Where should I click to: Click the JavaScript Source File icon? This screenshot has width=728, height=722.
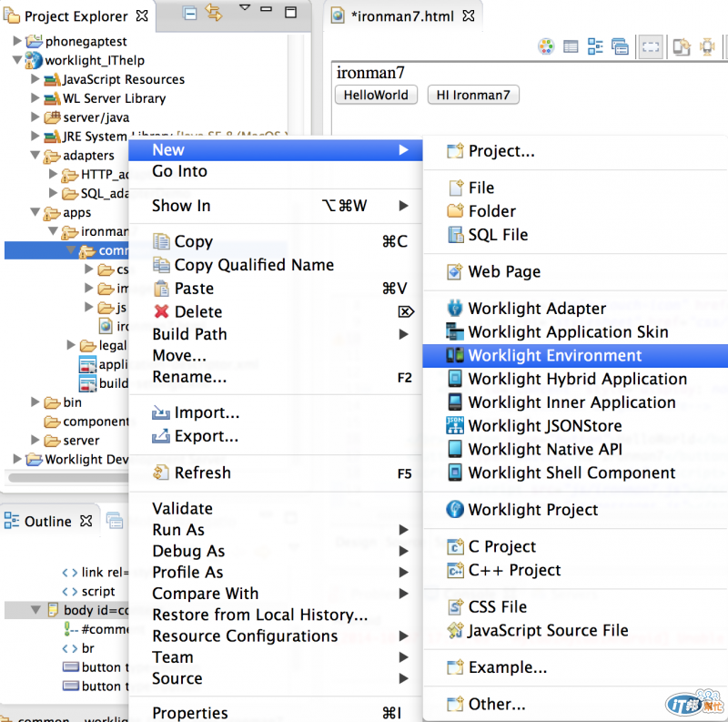(455, 630)
